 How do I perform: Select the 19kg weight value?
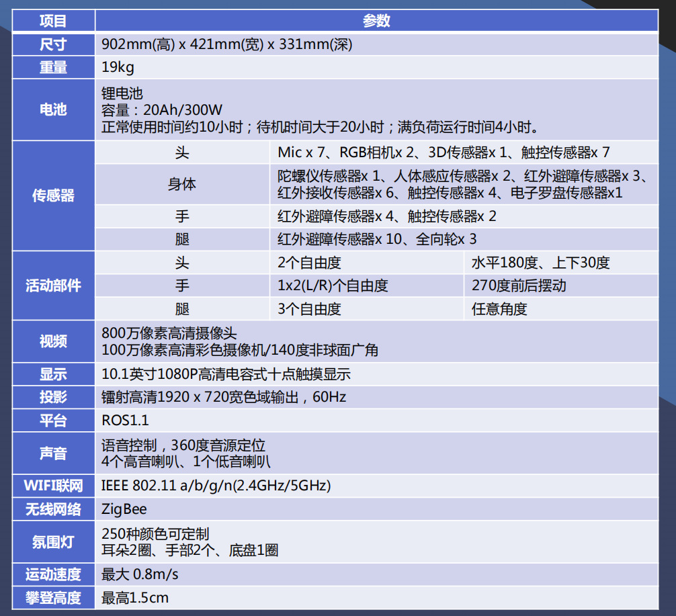coord(118,67)
